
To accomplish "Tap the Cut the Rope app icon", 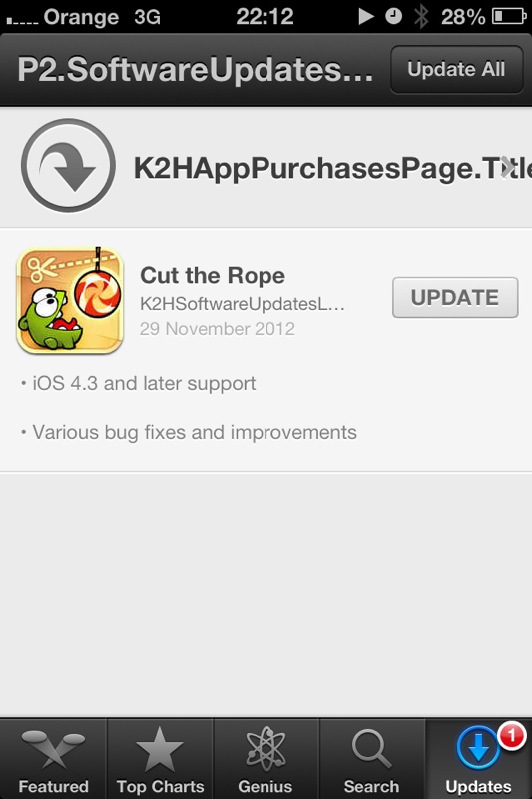I will point(70,301).
